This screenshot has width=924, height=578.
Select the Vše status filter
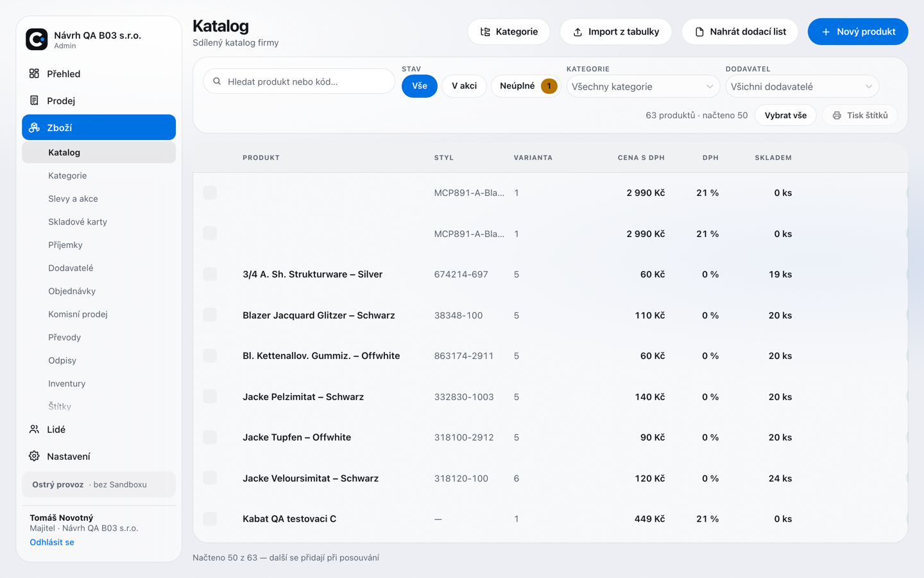(x=420, y=86)
